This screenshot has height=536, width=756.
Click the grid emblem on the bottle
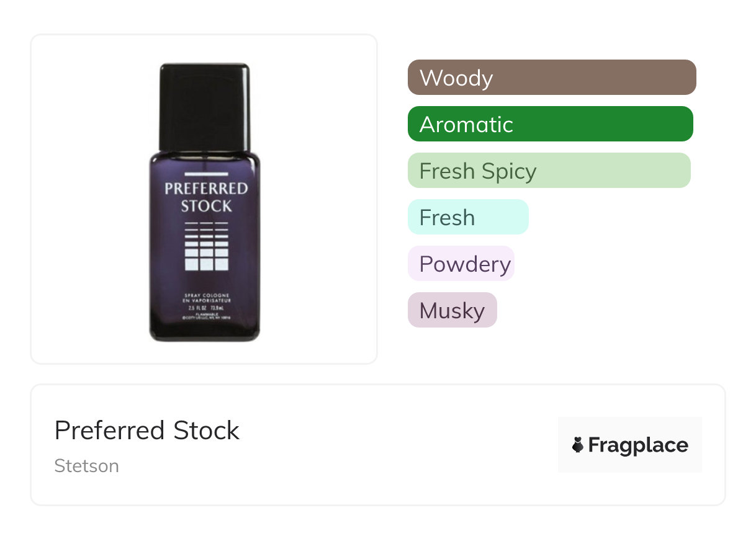(207, 245)
